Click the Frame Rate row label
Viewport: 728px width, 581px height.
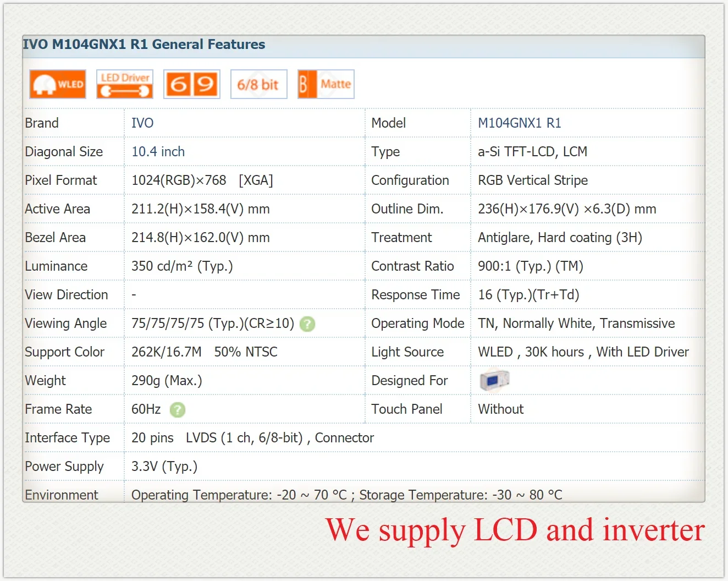[x=58, y=409]
